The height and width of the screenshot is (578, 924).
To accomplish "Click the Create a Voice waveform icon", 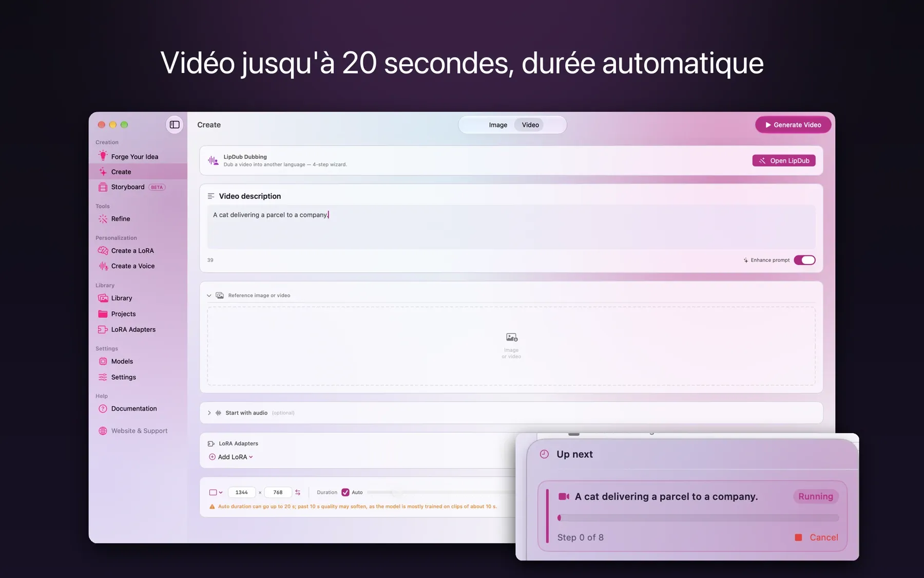I will coord(103,266).
